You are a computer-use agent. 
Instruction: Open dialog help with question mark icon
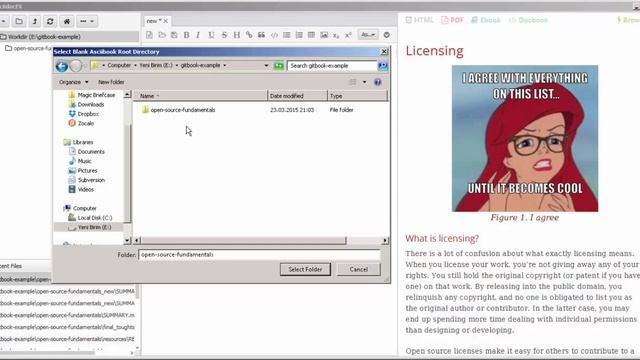[x=378, y=82]
